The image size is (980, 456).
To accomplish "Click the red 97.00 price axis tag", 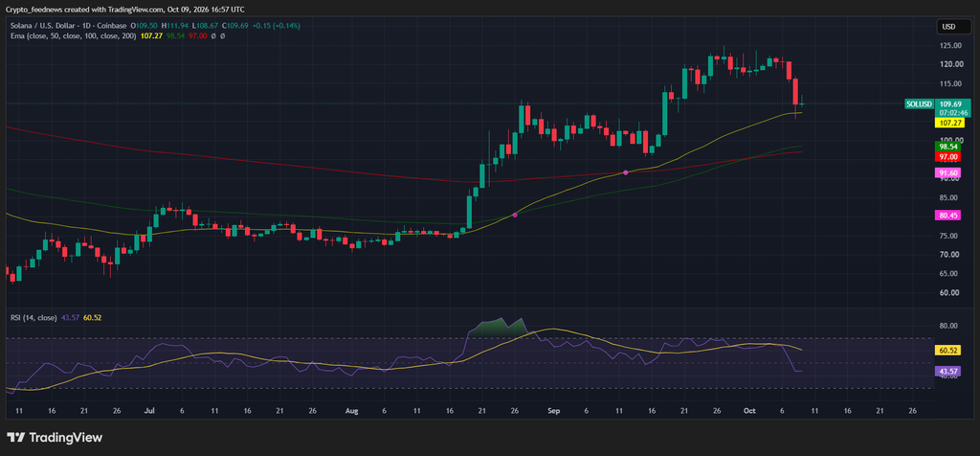I will coord(947,156).
